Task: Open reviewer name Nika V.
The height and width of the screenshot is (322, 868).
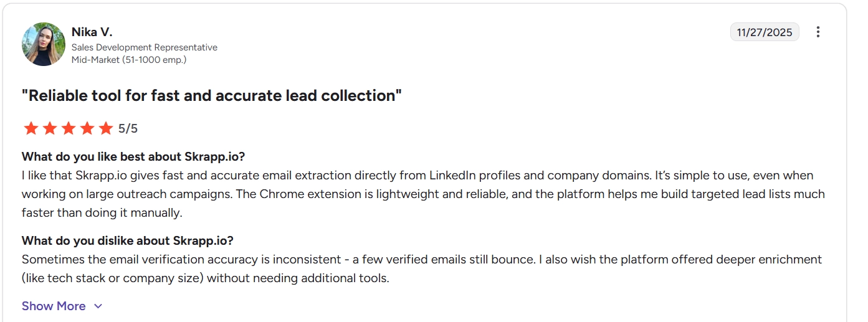Action: tap(92, 32)
